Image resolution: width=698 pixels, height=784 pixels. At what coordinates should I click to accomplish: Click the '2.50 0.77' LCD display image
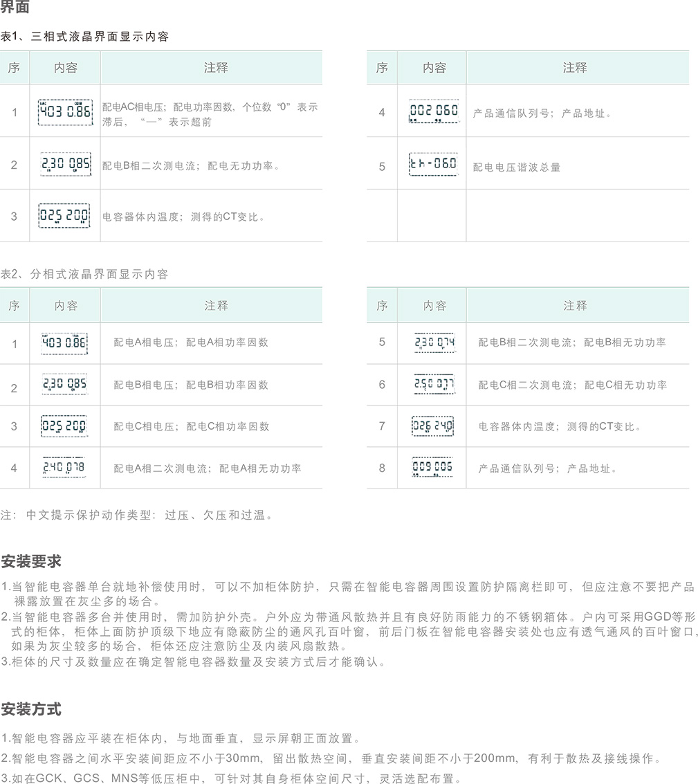[x=434, y=384]
